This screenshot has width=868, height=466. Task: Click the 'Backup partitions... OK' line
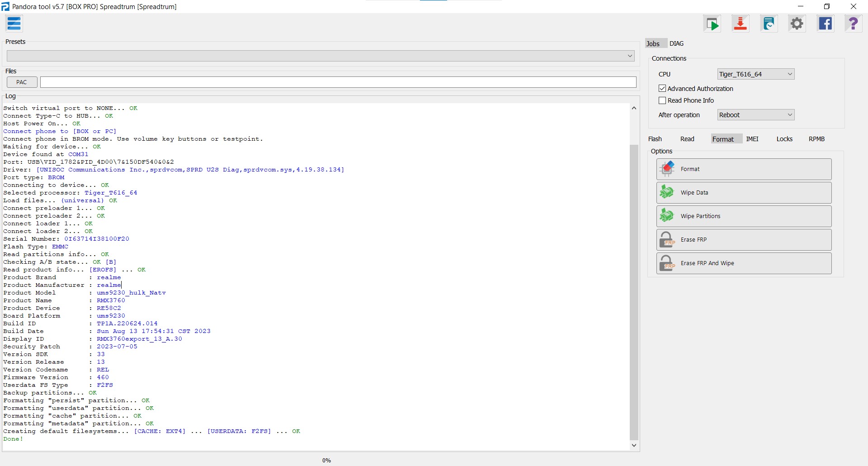coord(50,393)
